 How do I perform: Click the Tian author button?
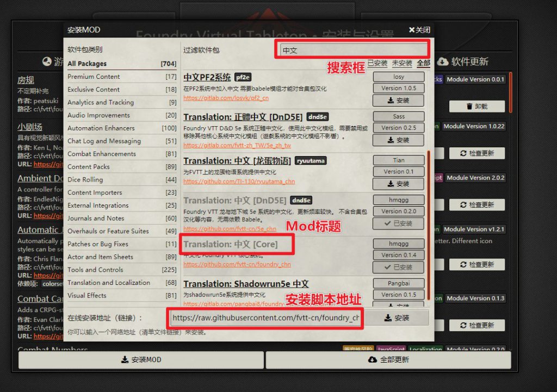pos(399,160)
